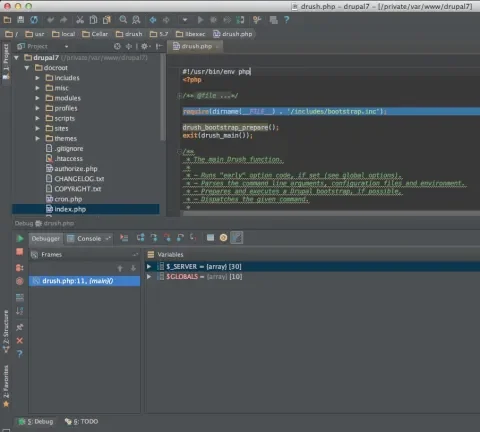Viewport: 480px width, 432px height.
Task: Click the Show Execution Point icon
Action: pos(124,238)
